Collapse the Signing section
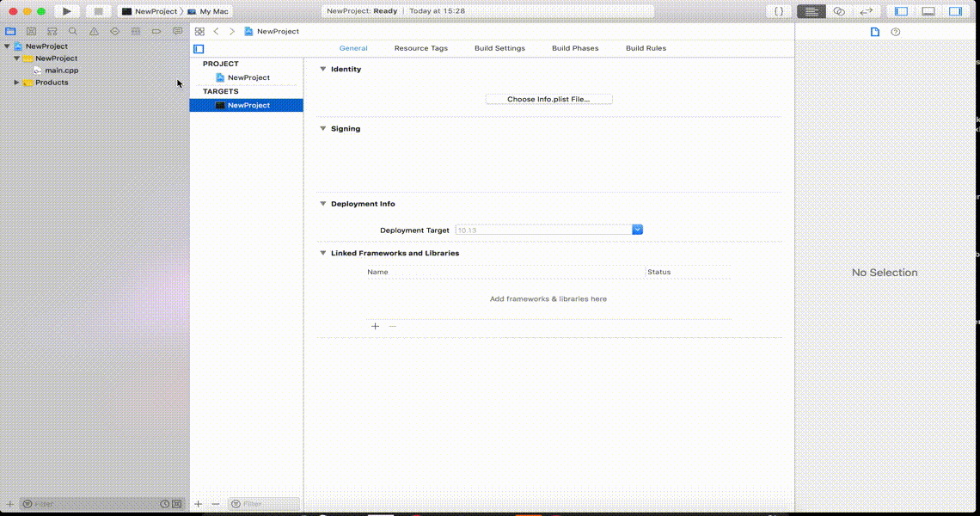 (323, 128)
